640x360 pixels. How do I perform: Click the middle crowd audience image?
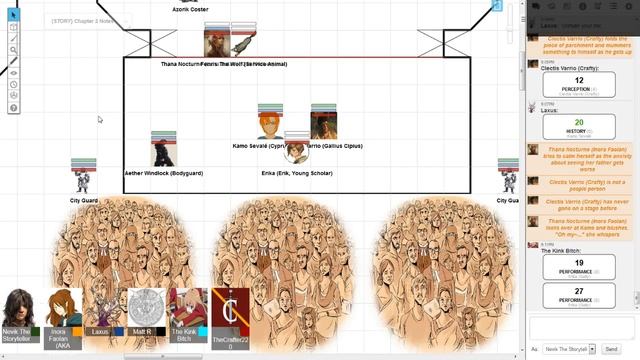pos(283,273)
